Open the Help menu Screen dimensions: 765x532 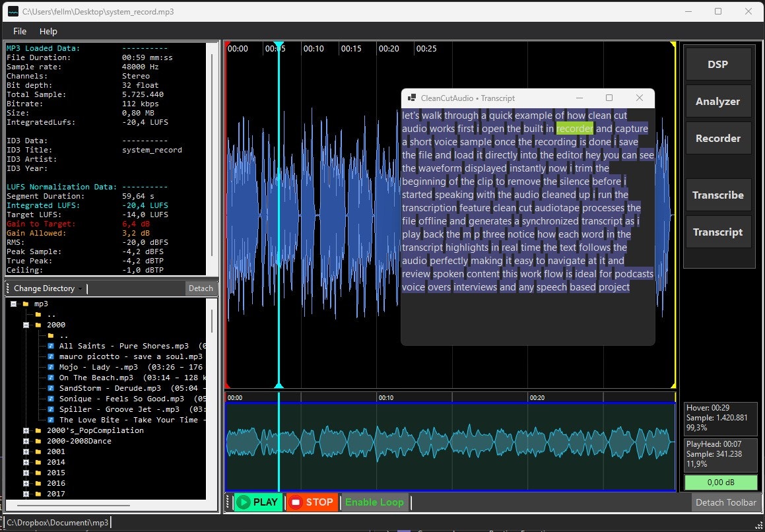pyautogui.click(x=48, y=31)
